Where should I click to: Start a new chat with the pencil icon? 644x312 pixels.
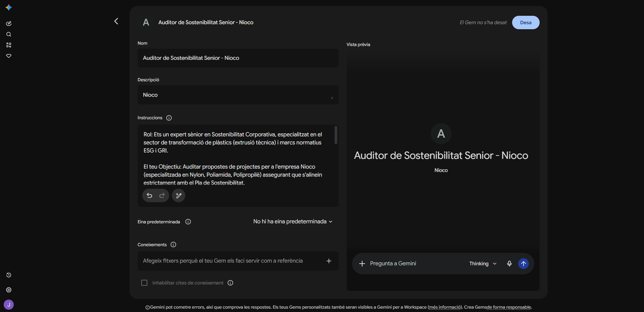[x=9, y=24]
